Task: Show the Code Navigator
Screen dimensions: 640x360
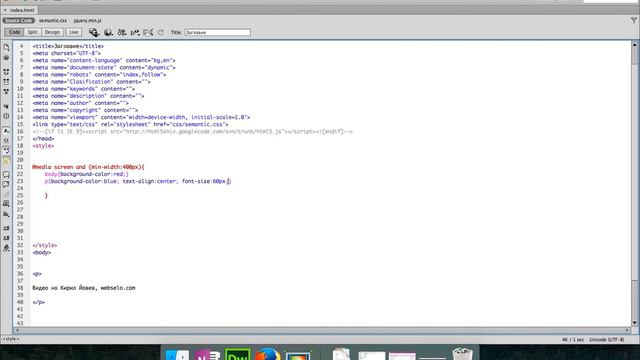Action: [6, 58]
